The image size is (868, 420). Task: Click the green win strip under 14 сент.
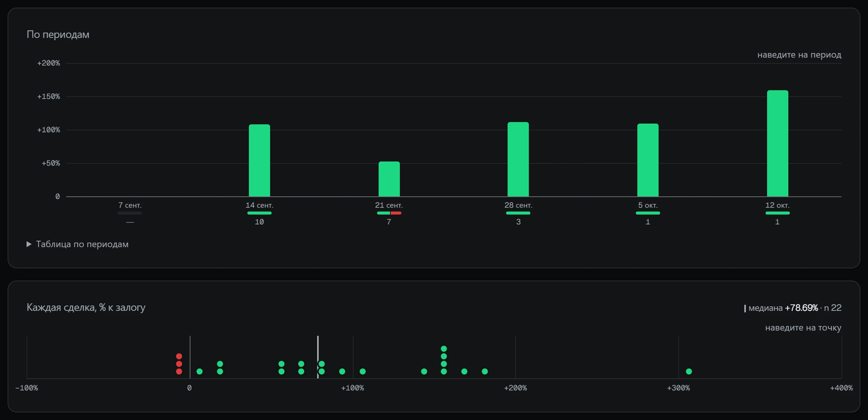point(259,213)
